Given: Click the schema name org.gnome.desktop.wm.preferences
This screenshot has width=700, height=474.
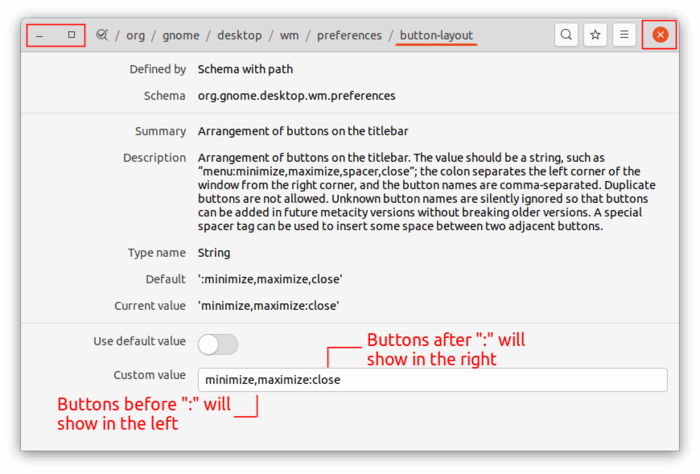Looking at the screenshot, I should click(296, 96).
